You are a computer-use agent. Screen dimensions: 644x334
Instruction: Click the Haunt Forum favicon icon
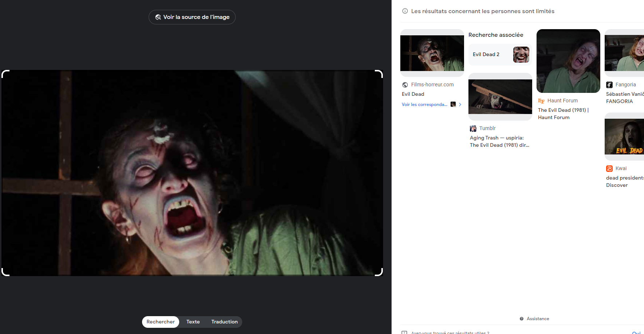point(541,101)
